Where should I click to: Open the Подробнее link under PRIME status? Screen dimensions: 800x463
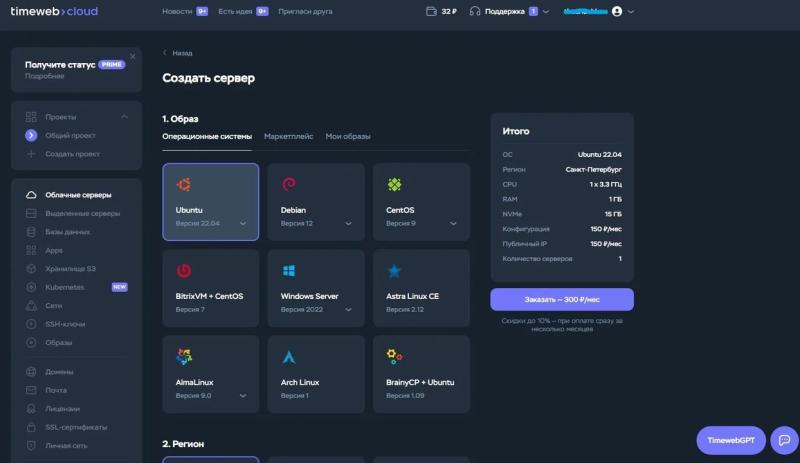point(44,76)
